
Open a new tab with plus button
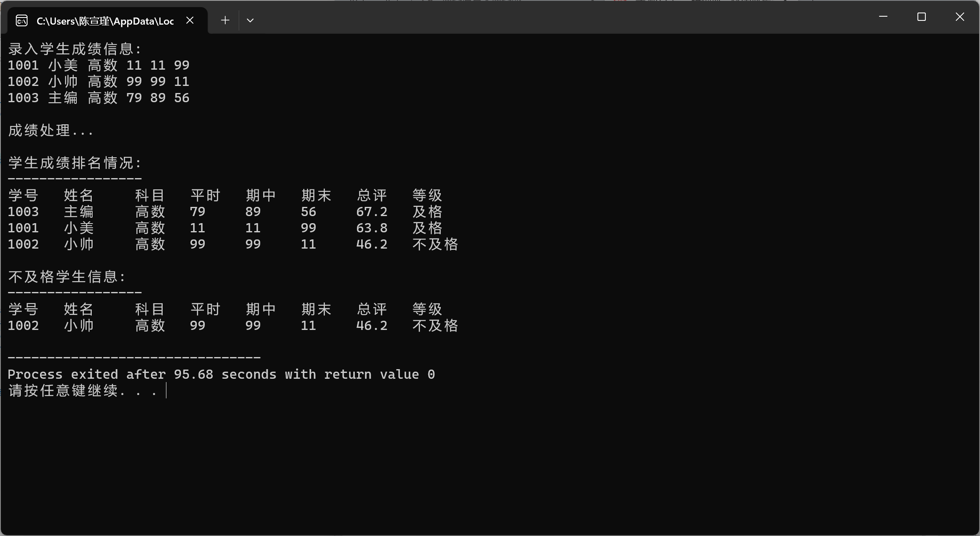[225, 20]
